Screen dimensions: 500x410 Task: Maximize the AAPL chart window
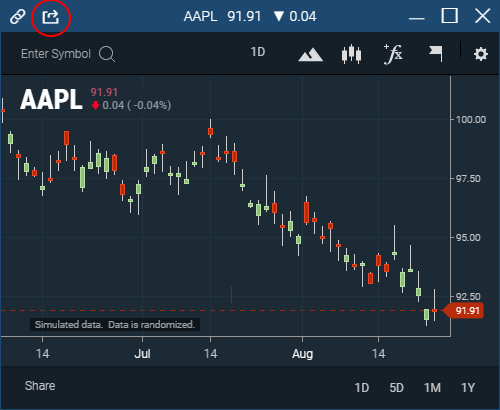449,16
